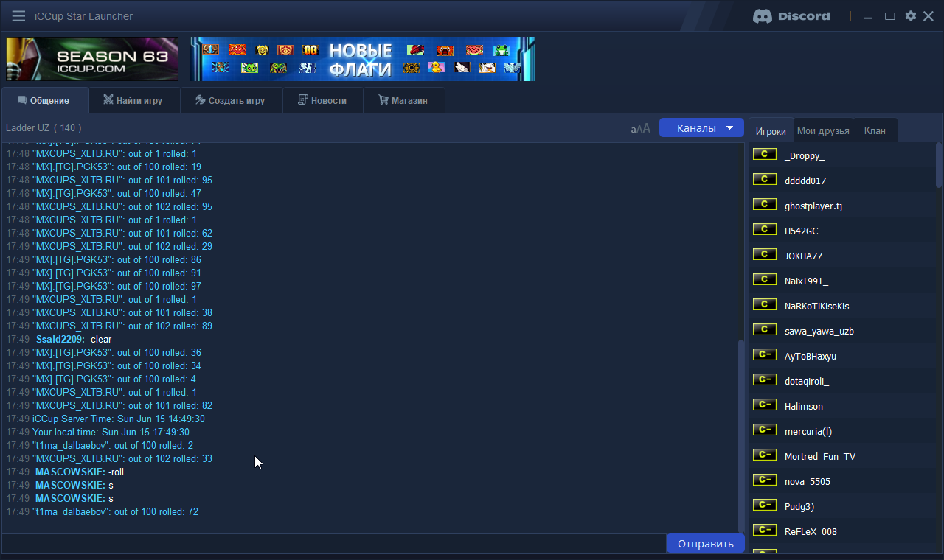The image size is (944, 560).
Task: Click rank icon beside Pudg3)
Action: click(764, 505)
